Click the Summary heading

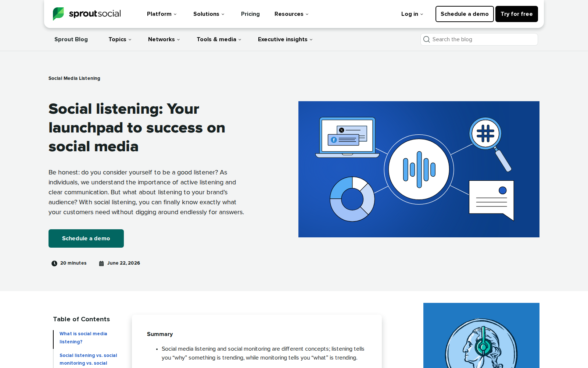[160, 334]
